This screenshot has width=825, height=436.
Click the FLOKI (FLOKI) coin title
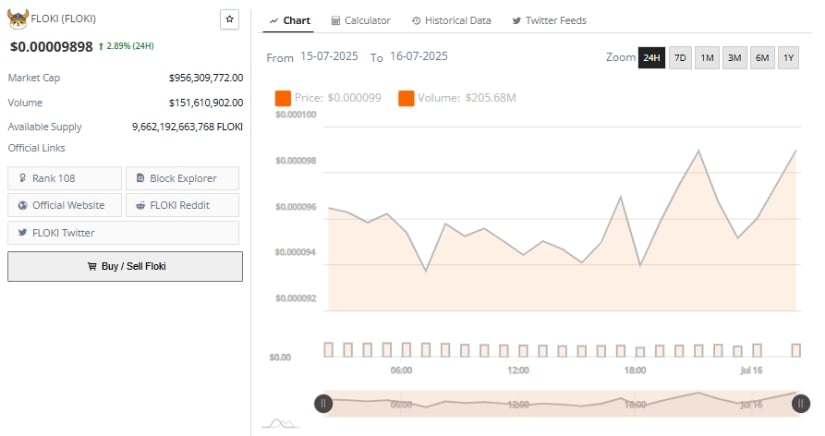coord(63,18)
